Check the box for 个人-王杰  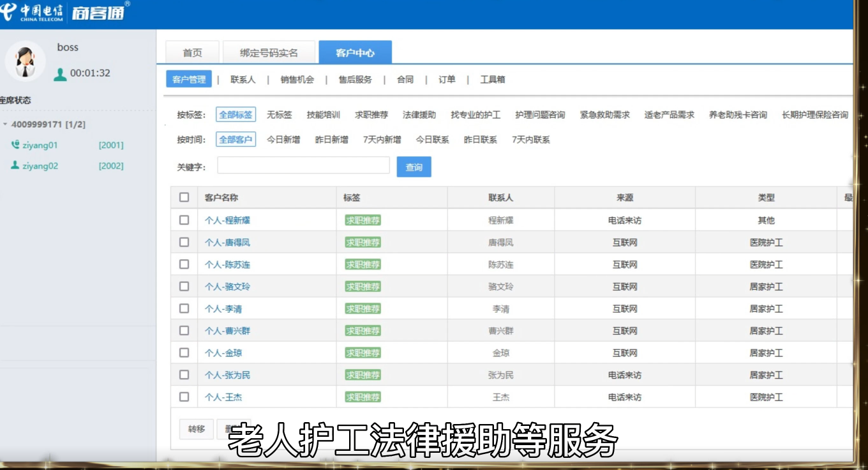coord(184,397)
